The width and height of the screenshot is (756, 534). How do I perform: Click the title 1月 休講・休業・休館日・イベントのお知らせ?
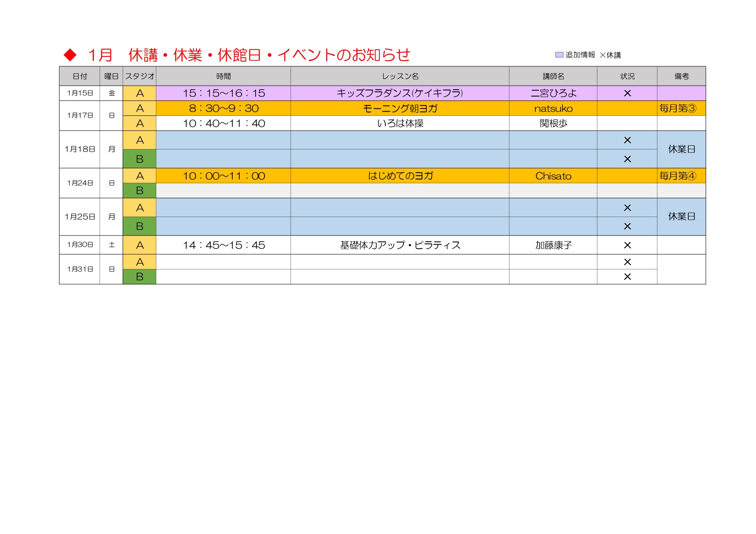click(249, 55)
